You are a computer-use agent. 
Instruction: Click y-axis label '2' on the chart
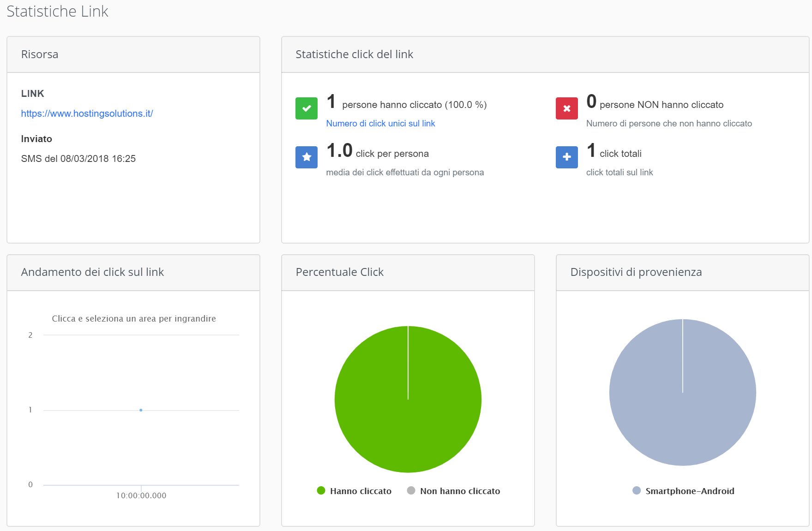[x=30, y=335]
